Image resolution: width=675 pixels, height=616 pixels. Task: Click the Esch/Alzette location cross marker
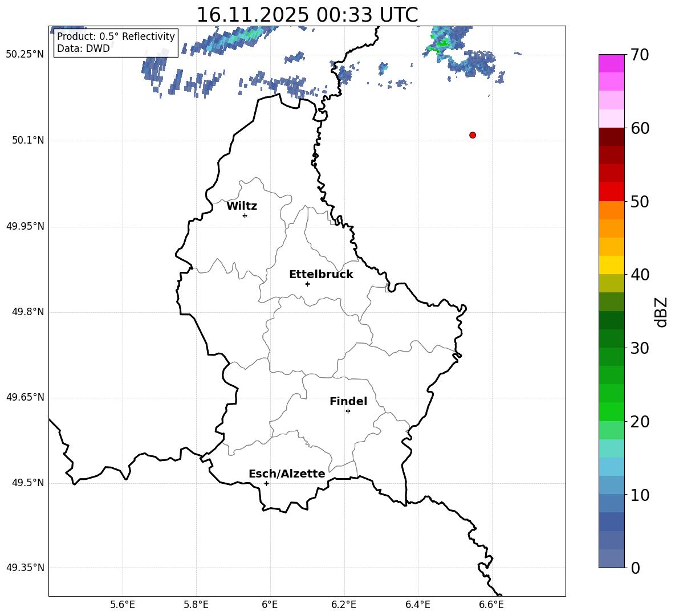tap(266, 483)
